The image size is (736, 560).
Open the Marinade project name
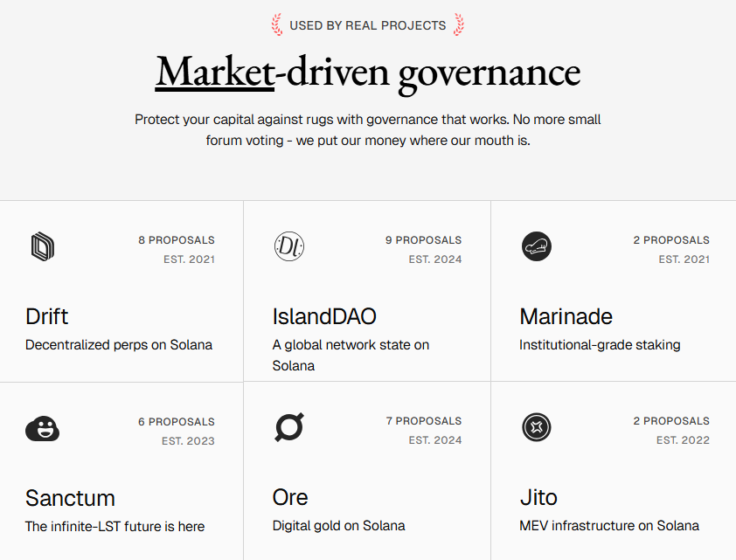point(566,316)
